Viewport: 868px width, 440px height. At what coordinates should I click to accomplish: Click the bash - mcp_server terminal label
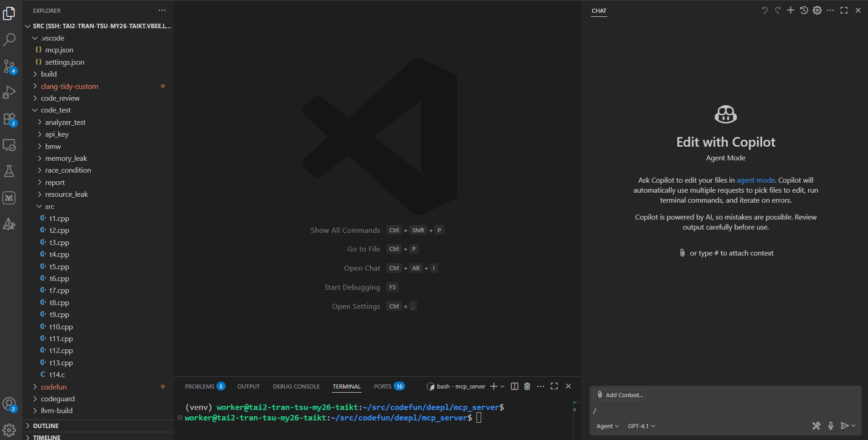[456, 386]
